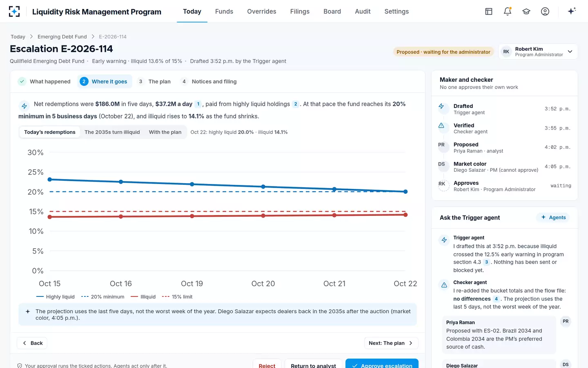
Task: Go to step What happened
Action: (x=45, y=81)
